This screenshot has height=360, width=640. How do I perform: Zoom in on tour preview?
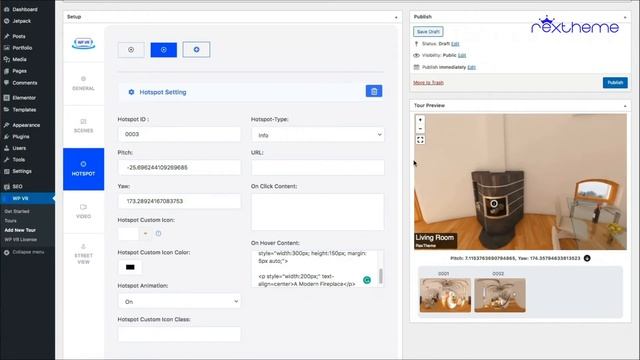(x=420, y=120)
